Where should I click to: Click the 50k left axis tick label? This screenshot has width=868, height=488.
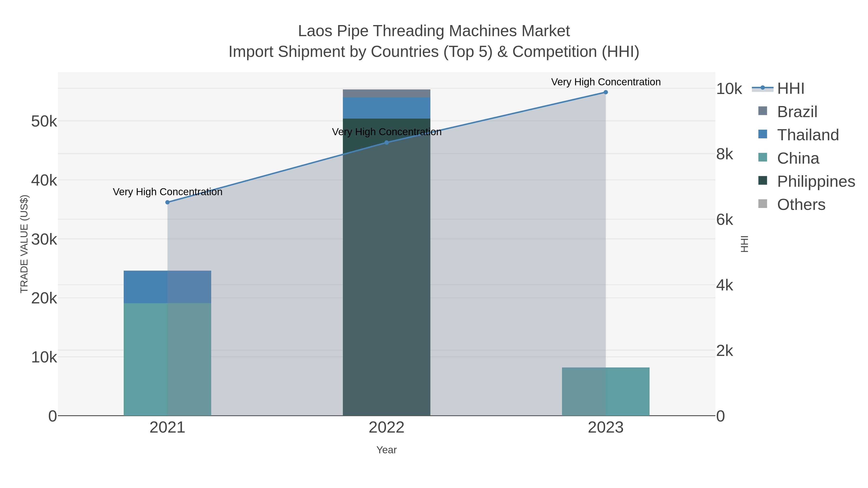(44, 121)
